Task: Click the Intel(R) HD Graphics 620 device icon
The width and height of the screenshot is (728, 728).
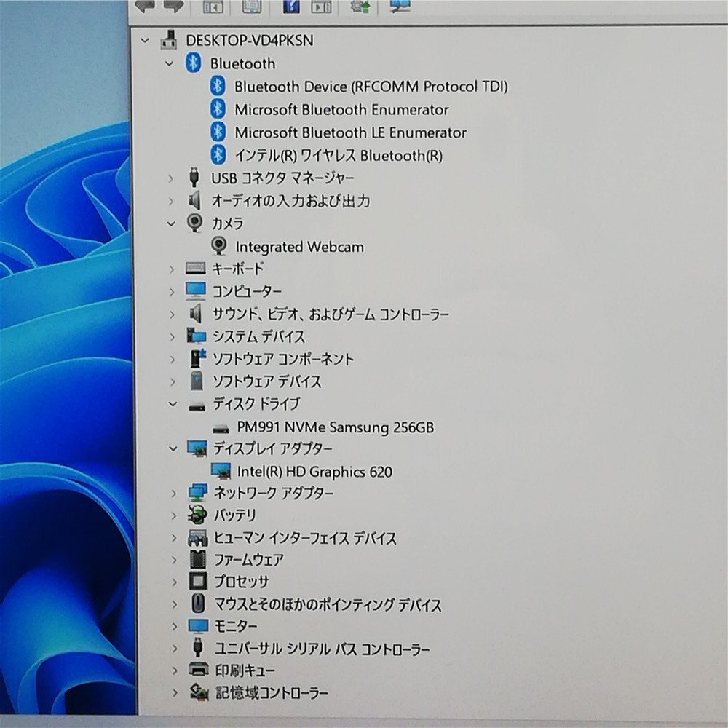Action: pos(221,471)
